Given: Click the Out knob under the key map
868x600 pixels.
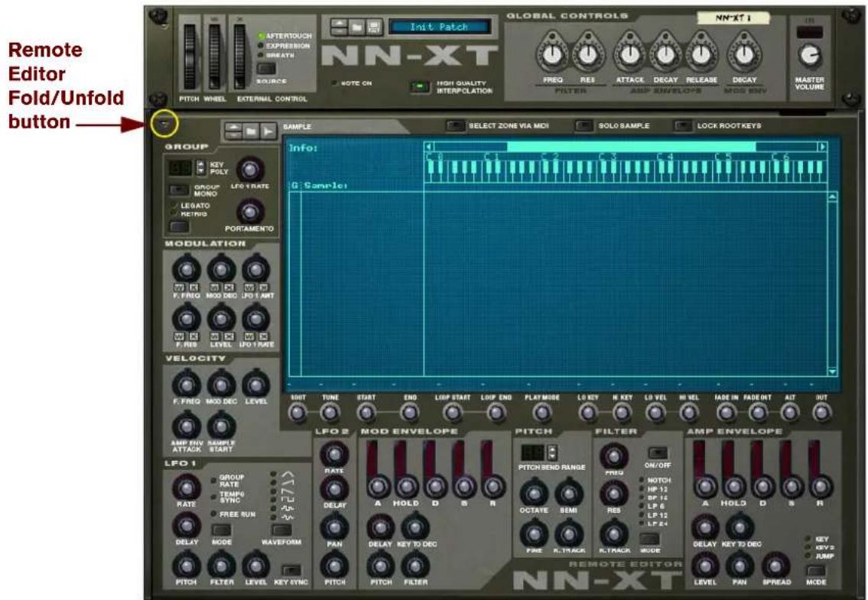Looking at the screenshot, I should click(x=821, y=413).
